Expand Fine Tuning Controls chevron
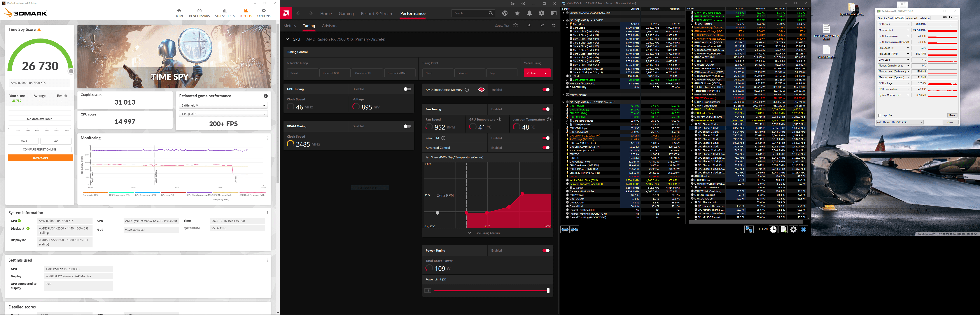The image size is (980, 315). pyautogui.click(x=469, y=233)
